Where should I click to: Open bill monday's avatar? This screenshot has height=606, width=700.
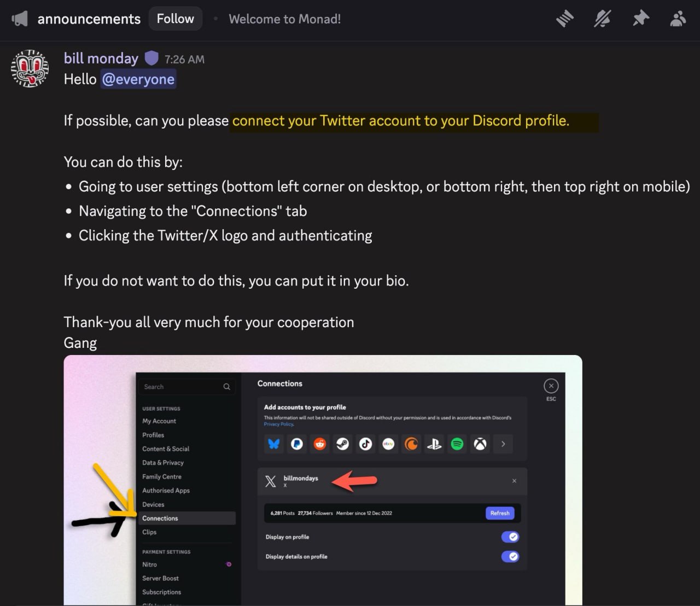coord(30,68)
